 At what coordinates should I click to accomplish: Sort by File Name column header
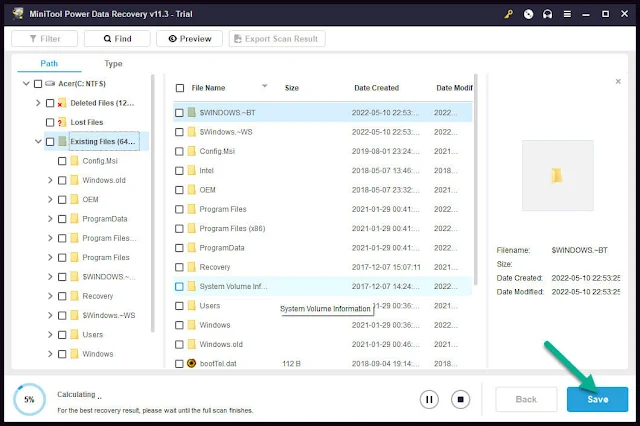pyautogui.click(x=208, y=88)
